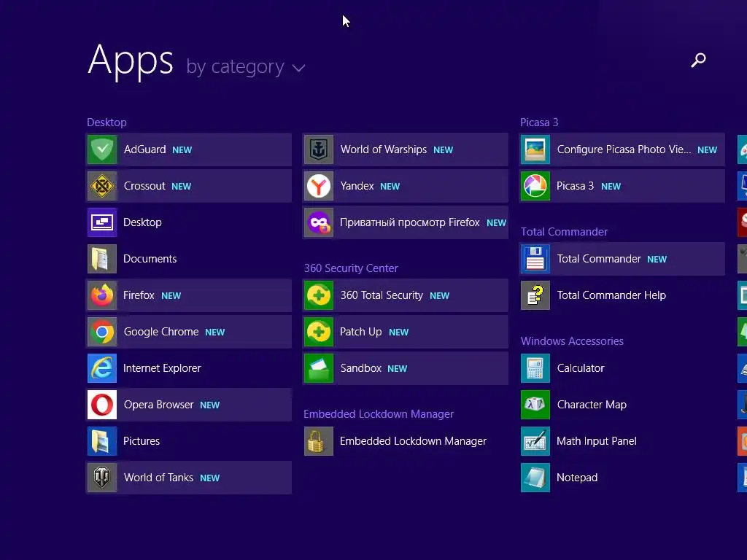Launch Yandex browser icon
This screenshot has height=560, width=747.
click(319, 186)
